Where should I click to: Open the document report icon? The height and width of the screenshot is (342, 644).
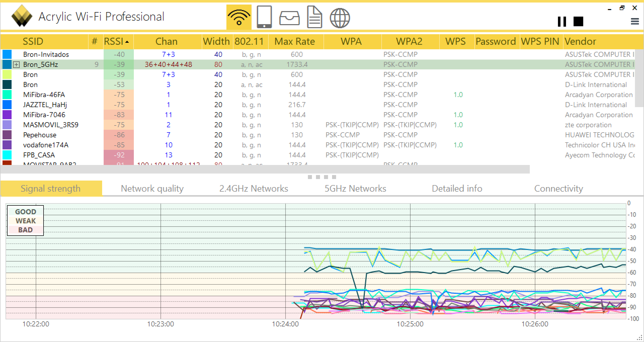coord(314,17)
